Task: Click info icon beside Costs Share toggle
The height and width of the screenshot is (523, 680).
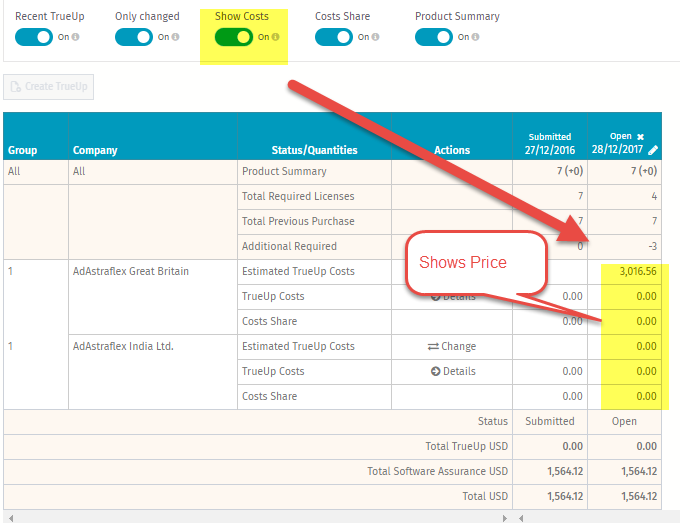Action: click(376, 38)
